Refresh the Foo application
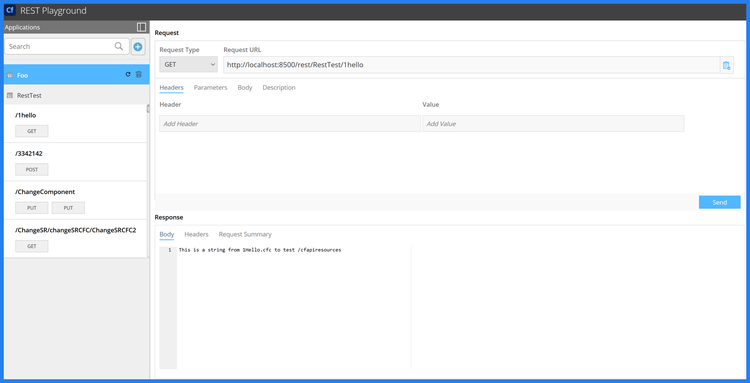The width and height of the screenshot is (750, 383). tap(128, 75)
